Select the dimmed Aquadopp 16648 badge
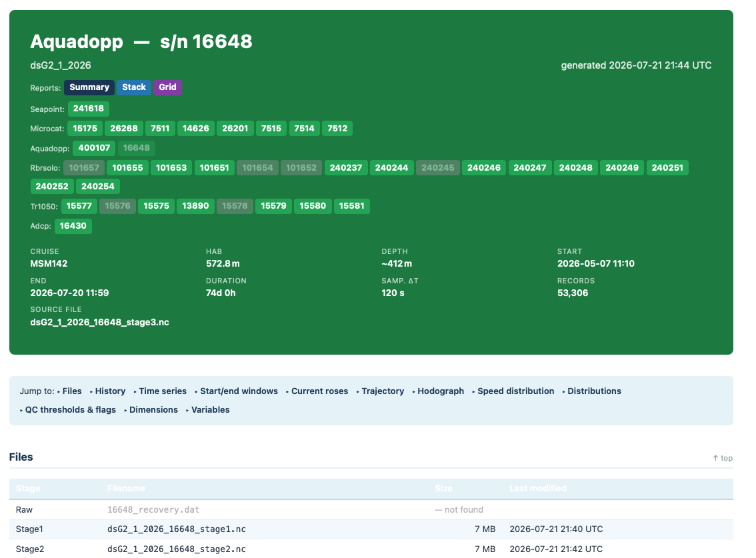The width and height of the screenshot is (756, 558). (137, 148)
